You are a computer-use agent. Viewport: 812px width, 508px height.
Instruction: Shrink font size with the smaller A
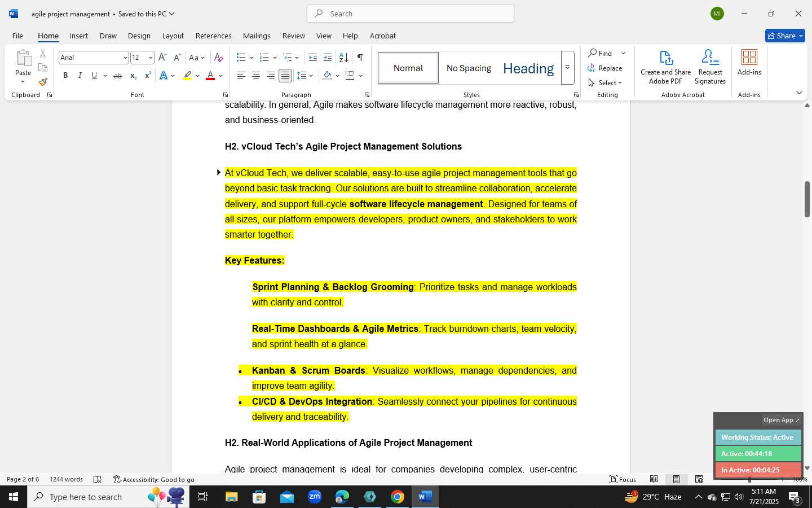click(177, 58)
